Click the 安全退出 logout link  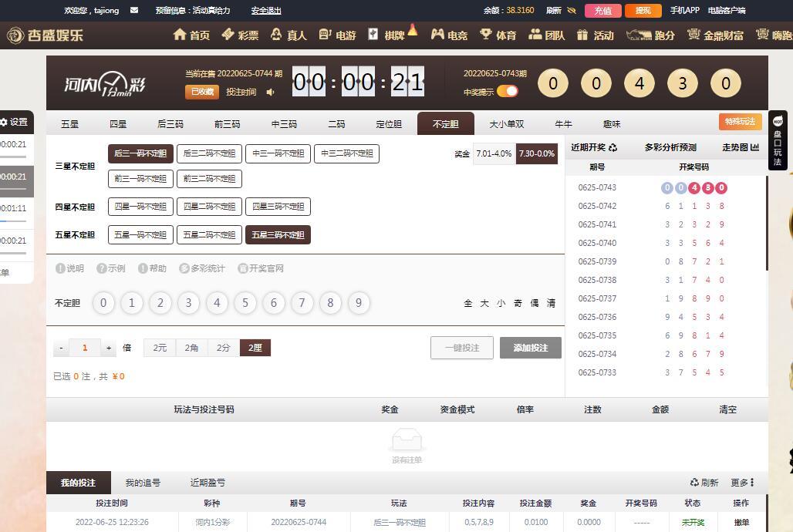point(266,10)
